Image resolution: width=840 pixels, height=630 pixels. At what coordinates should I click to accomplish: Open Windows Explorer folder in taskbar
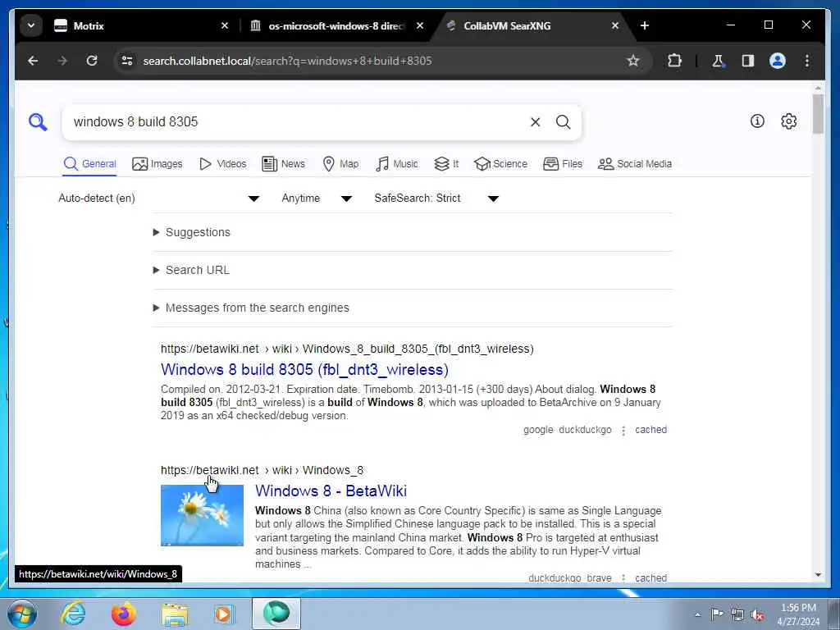click(x=176, y=614)
